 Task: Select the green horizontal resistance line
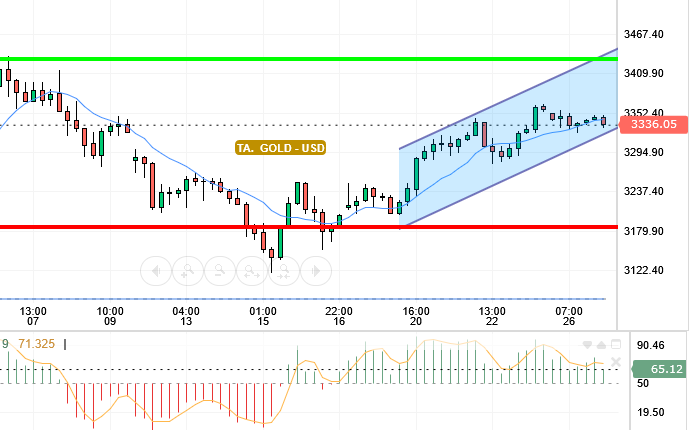pyautogui.click(x=308, y=59)
